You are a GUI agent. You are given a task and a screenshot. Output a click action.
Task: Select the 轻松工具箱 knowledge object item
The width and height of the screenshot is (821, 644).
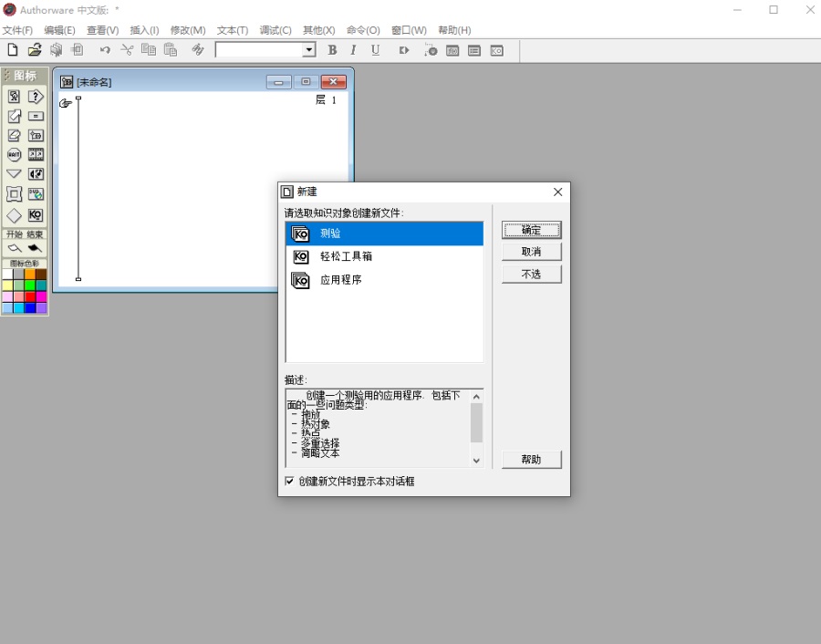384,256
